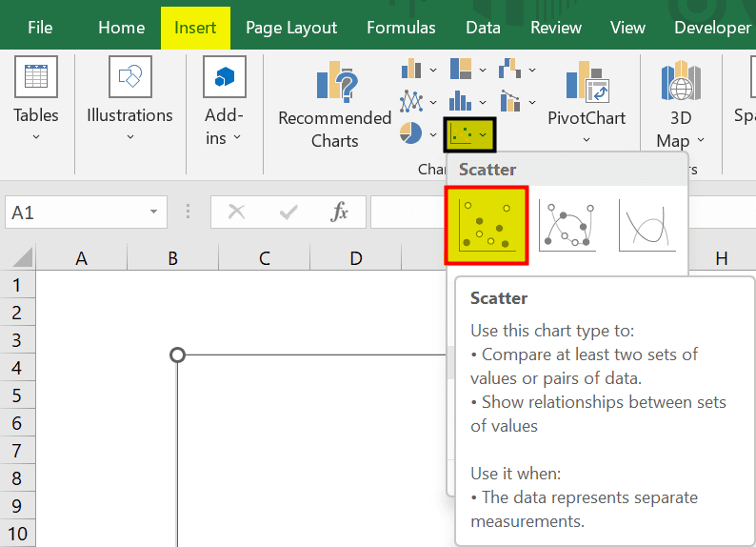Insert a Column or Bar chart
The image size is (756, 547).
pyautogui.click(x=411, y=69)
